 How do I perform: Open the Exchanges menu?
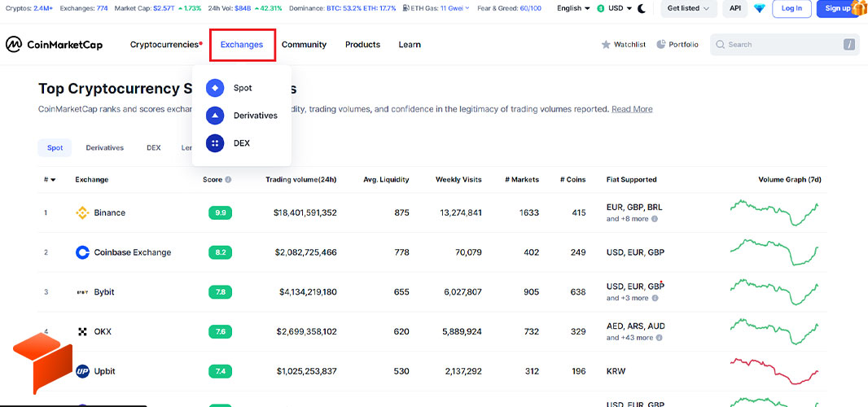pos(242,45)
